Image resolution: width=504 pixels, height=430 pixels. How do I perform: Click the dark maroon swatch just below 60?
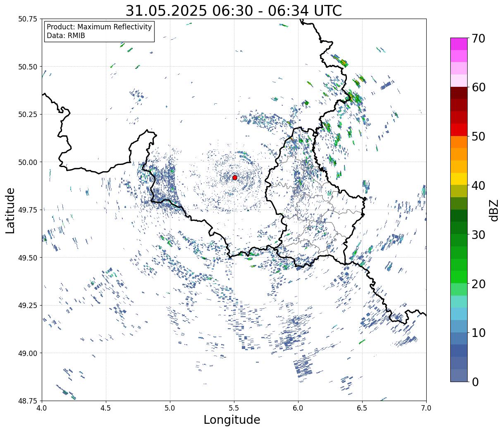459,93
